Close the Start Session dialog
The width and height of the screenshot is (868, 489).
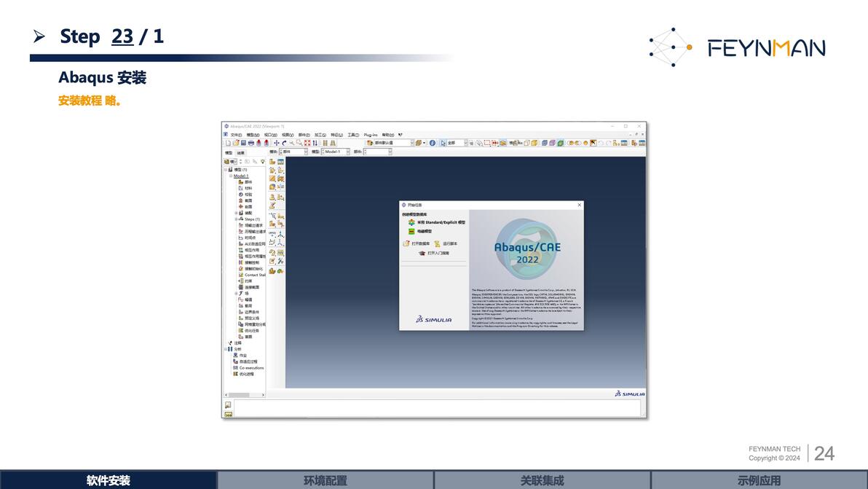point(580,205)
